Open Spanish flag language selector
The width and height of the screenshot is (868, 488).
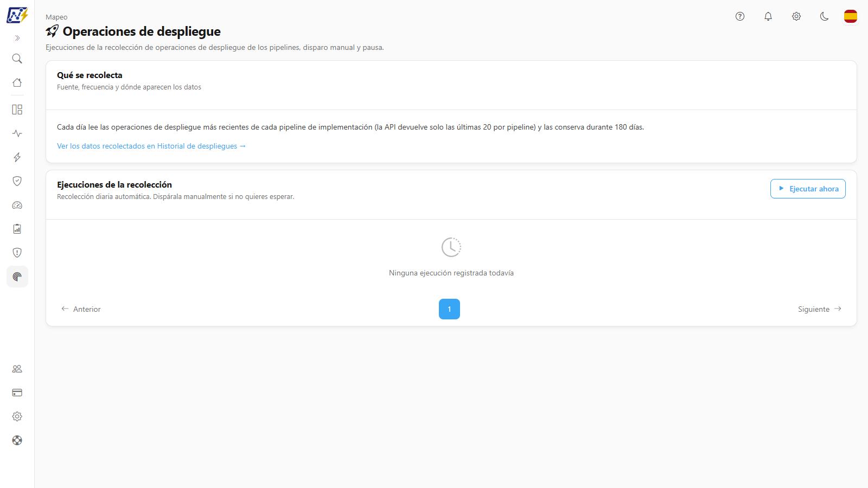(851, 16)
